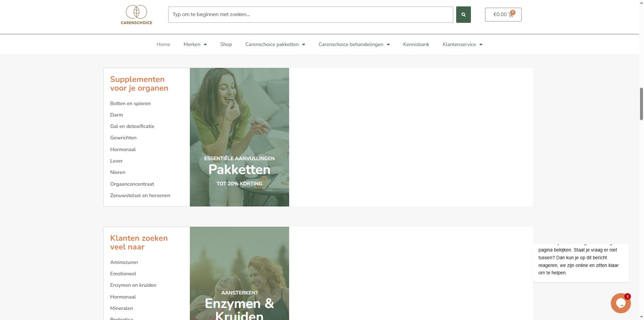Open the Shop menu item

click(x=226, y=44)
